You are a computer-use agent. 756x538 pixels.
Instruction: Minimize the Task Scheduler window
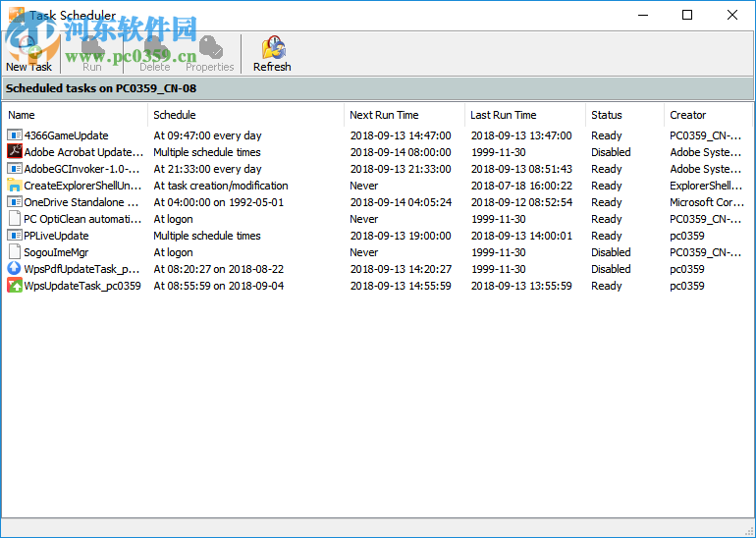[643, 15]
